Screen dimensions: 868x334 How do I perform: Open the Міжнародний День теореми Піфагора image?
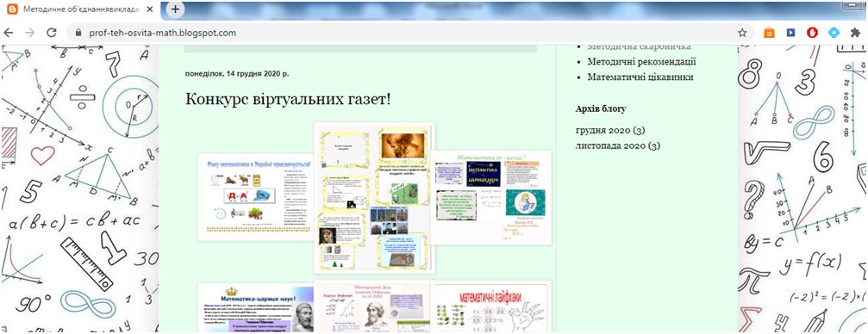[x=373, y=306]
